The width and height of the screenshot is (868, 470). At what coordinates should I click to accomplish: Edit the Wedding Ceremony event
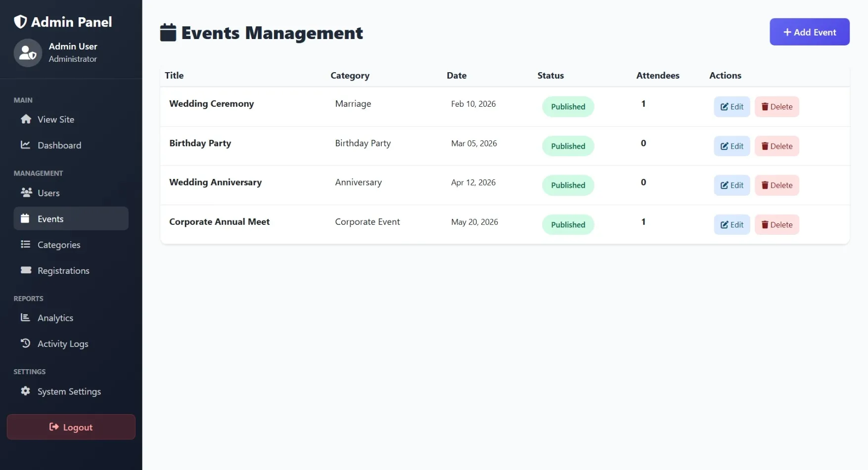731,106
